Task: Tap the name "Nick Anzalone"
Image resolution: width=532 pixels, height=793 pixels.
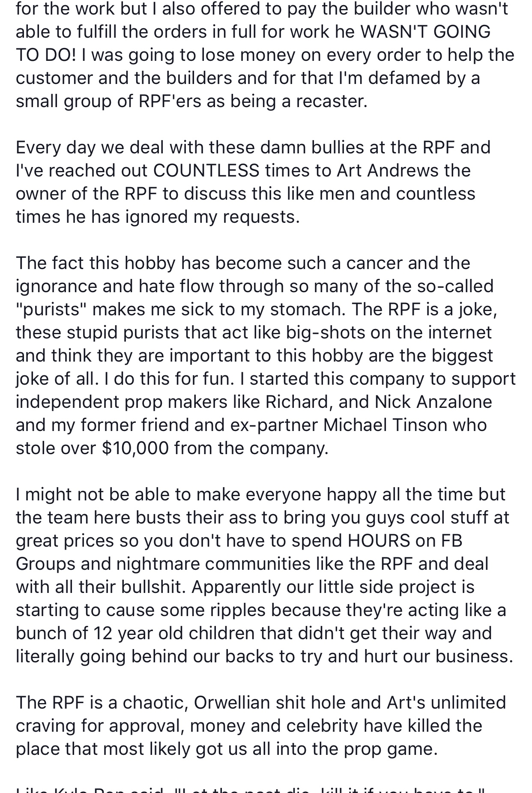Action: click(x=433, y=402)
